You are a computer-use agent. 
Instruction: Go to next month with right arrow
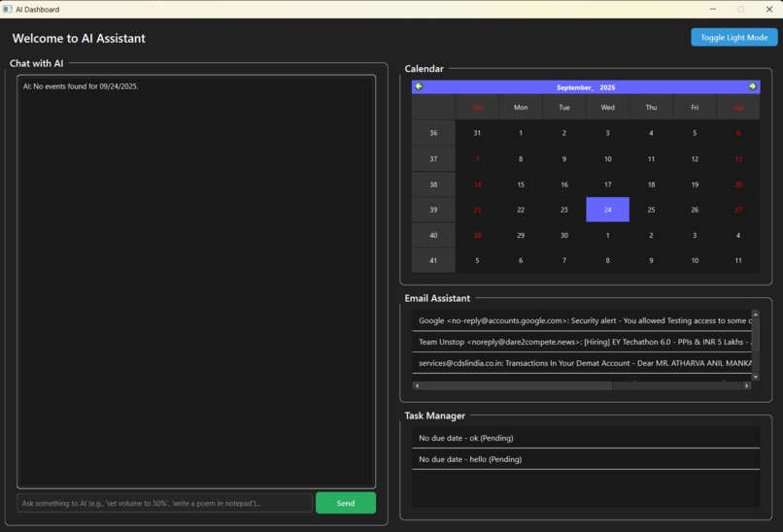(753, 86)
